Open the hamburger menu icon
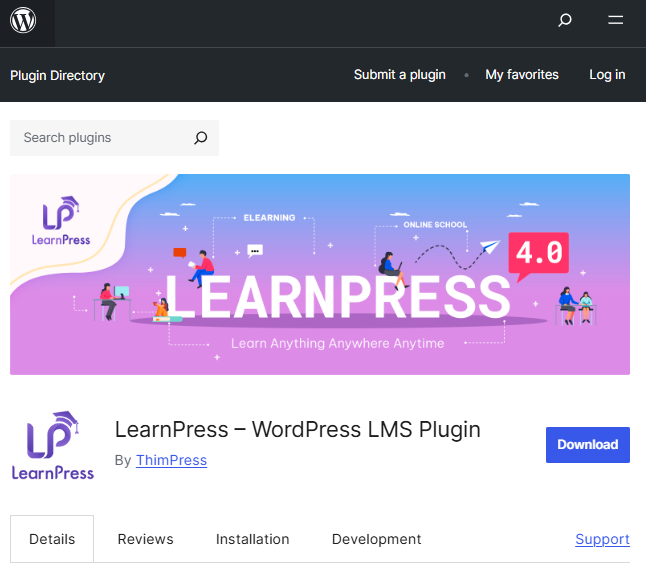Viewport: 646px width, 566px height. tap(616, 20)
